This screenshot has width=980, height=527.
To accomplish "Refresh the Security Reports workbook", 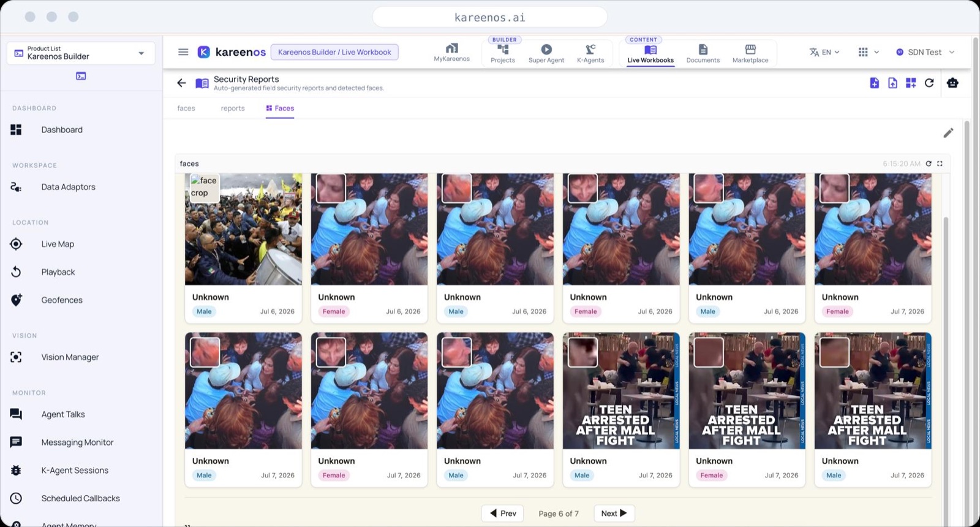I will [x=929, y=83].
